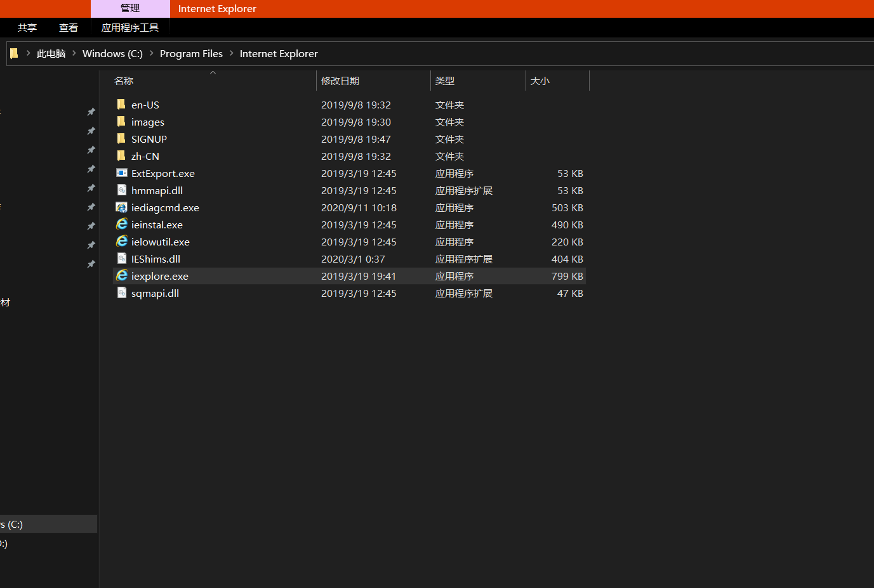The height and width of the screenshot is (588, 874).
Task: Click the Internet Explorer breadcrumb segment
Action: tap(279, 54)
